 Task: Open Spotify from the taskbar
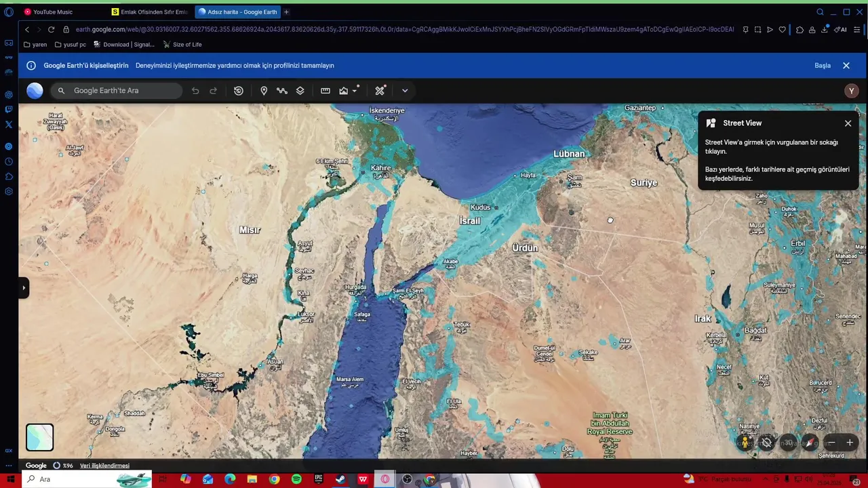[x=296, y=479]
